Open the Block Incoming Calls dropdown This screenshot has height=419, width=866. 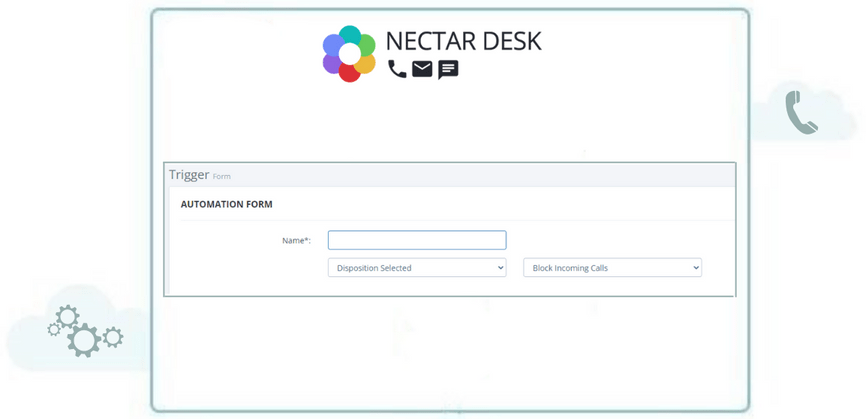pyautogui.click(x=612, y=268)
